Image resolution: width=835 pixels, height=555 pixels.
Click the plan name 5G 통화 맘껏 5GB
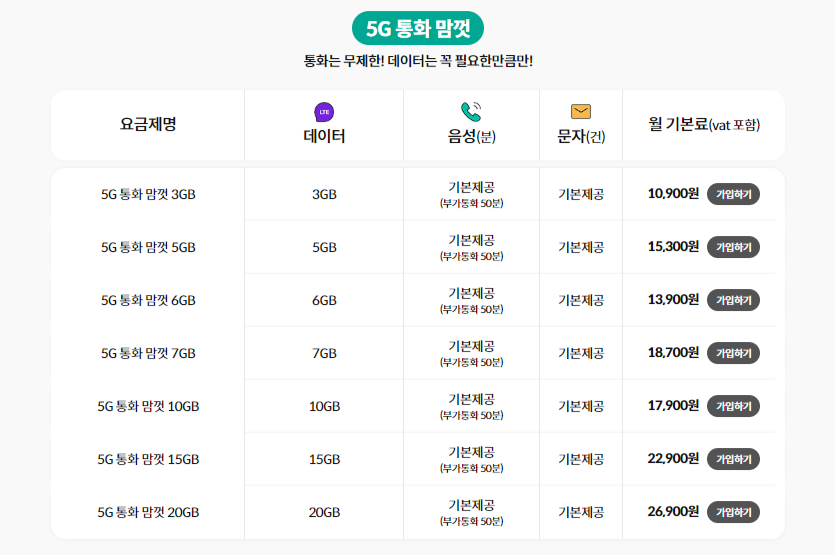148,247
